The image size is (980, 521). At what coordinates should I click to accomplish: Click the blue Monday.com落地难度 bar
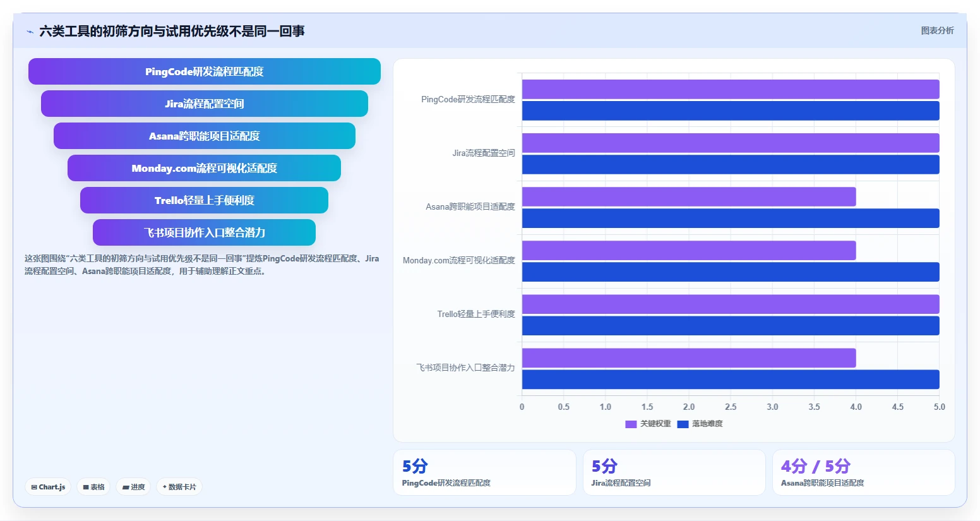pyautogui.click(x=731, y=272)
